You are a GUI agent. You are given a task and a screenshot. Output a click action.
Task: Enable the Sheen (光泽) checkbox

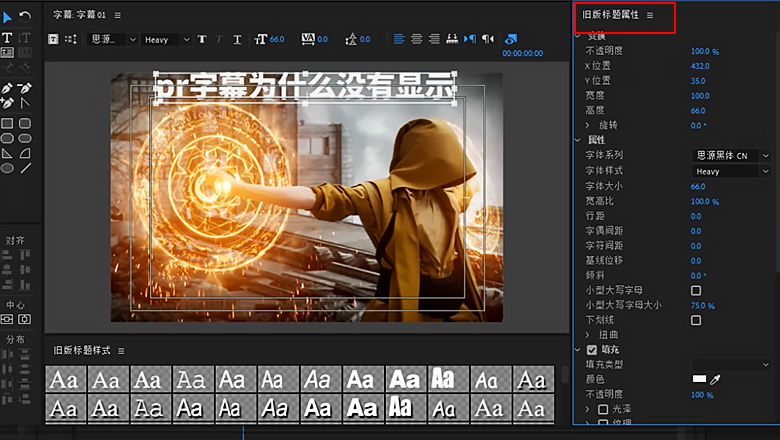tap(603, 409)
